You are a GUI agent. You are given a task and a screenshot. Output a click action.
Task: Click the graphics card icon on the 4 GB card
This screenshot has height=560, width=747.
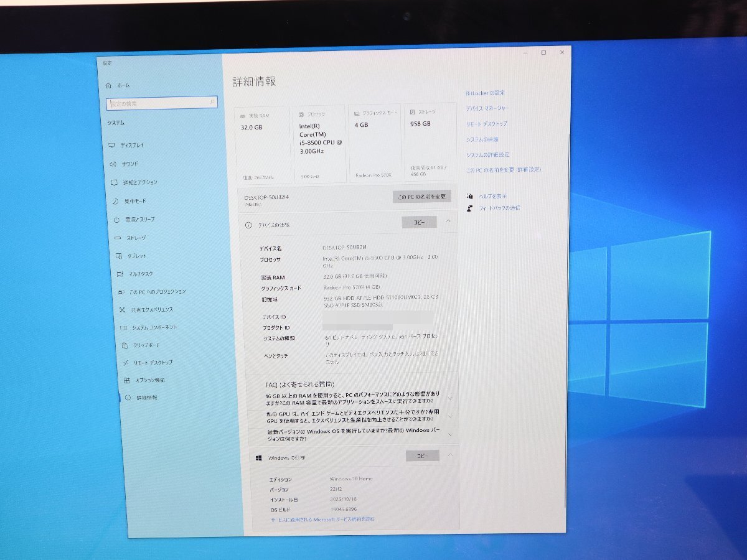click(357, 114)
